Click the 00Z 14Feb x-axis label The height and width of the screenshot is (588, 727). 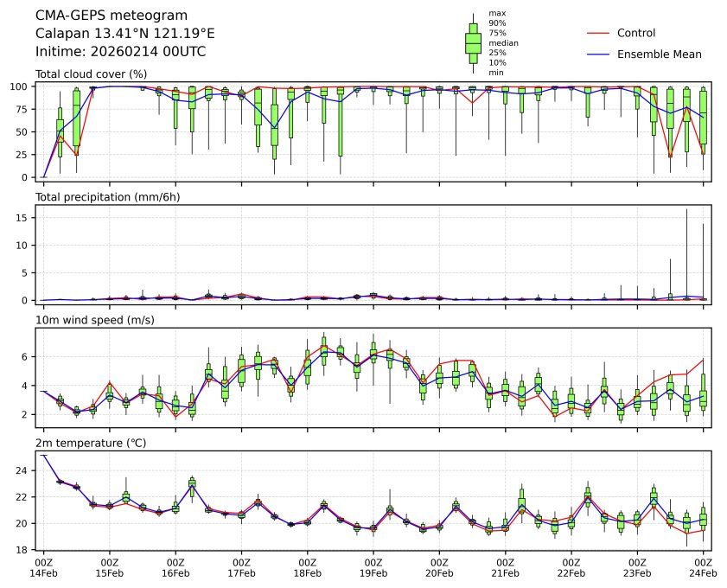[44, 566]
